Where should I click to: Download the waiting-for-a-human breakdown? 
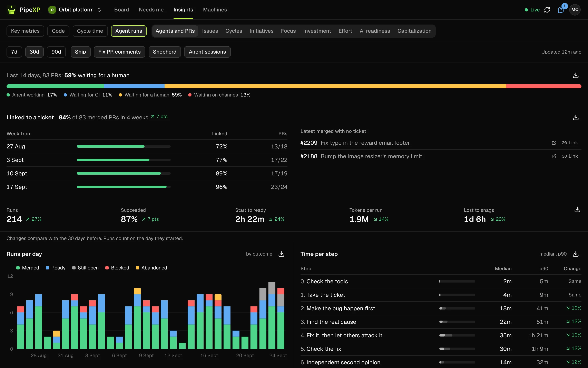[576, 75]
